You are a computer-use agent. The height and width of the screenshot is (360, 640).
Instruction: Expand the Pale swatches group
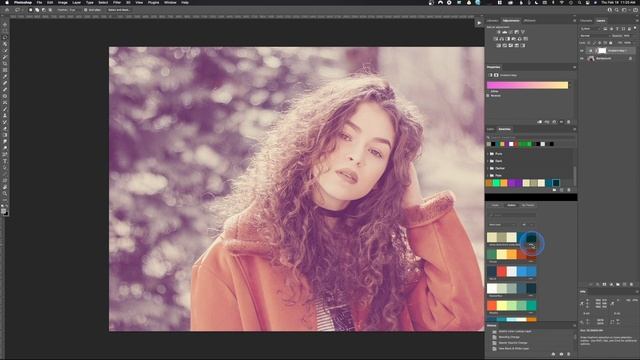tap(487, 176)
